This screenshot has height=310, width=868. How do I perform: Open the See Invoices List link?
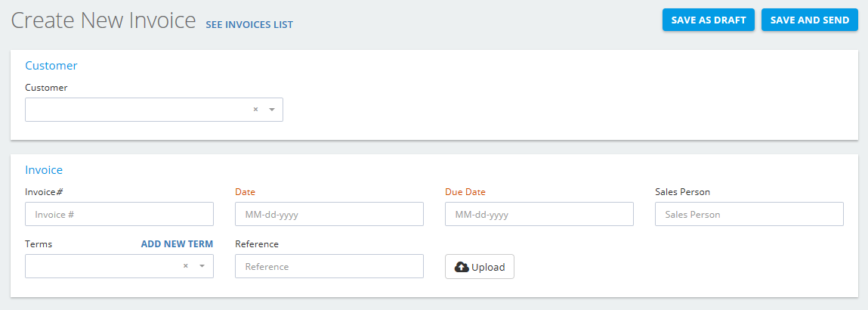click(249, 24)
